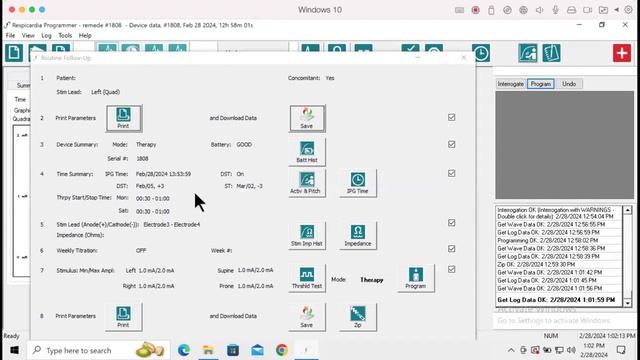Open the Tools menu
Image resolution: width=640 pixels, height=360 pixels.
[x=65, y=36]
